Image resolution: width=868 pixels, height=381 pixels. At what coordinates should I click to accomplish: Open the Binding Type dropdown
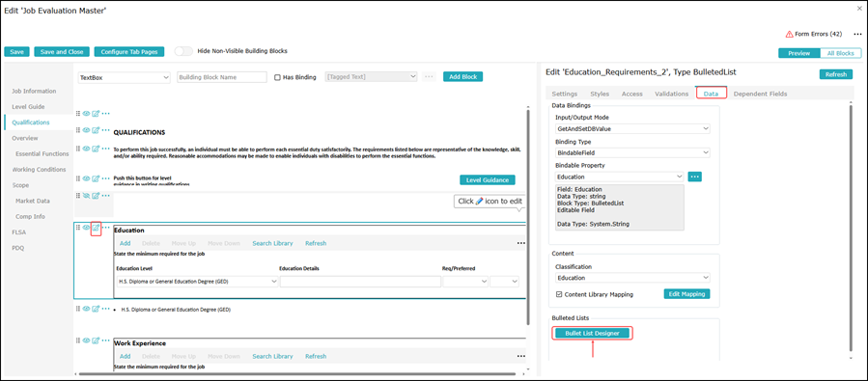tap(632, 152)
